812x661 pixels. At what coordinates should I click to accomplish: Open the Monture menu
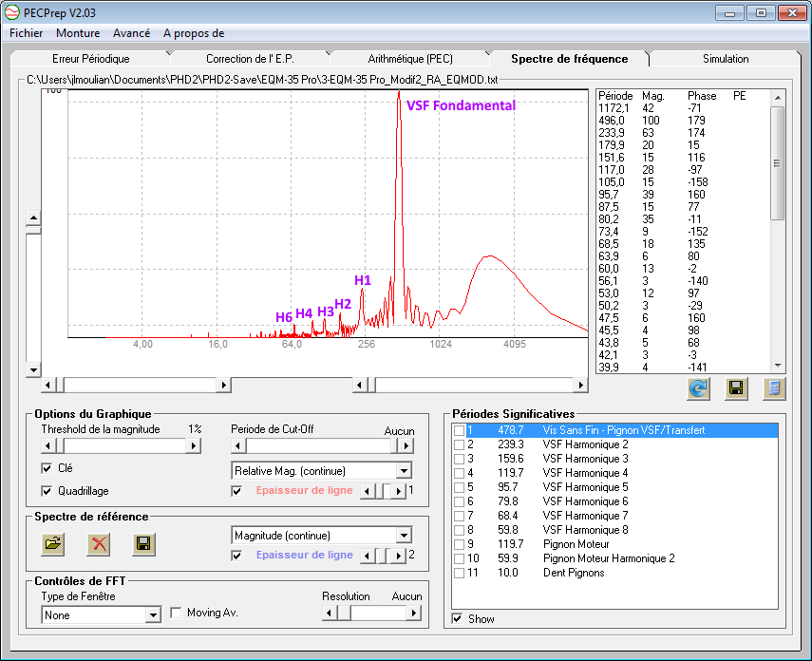(78, 33)
